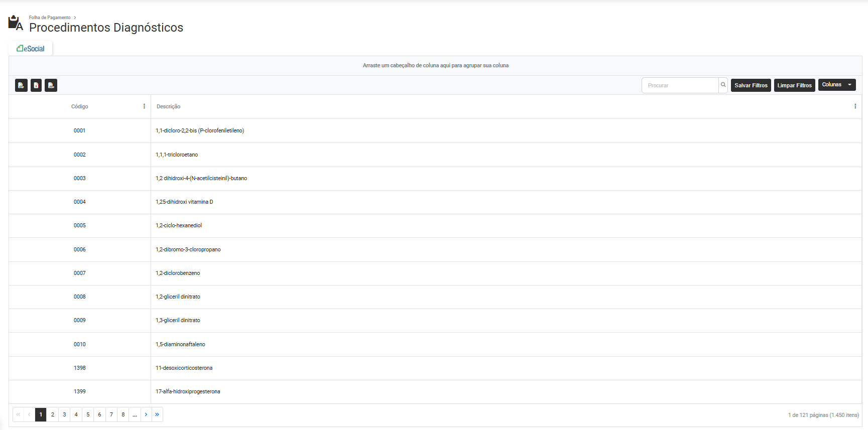868x430 pixels.
Task: Click the Procurar search field
Action: (x=680, y=85)
